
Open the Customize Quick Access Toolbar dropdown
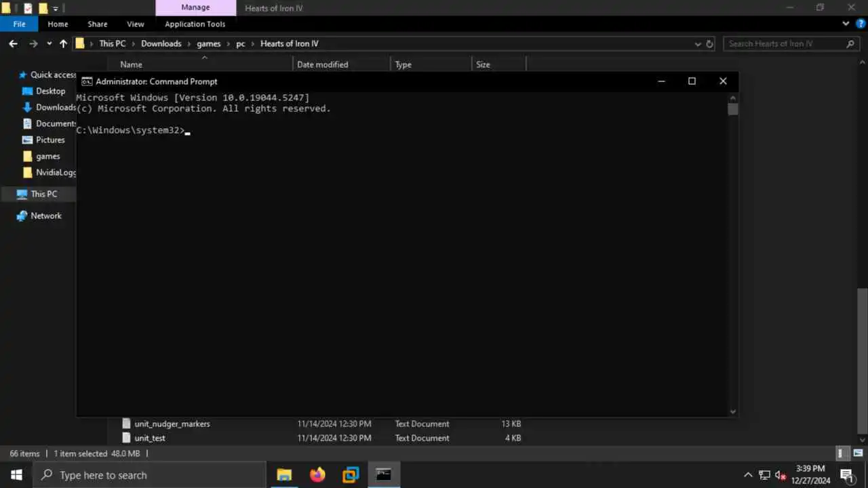[56, 9]
